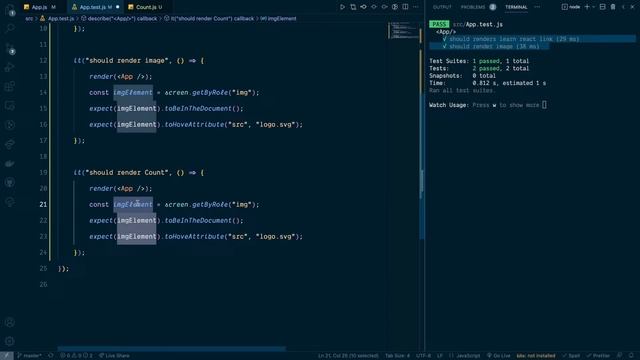Screen dimensions: 640x360
Task: Select the TERMINAL panel tab
Action: [516, 7]
